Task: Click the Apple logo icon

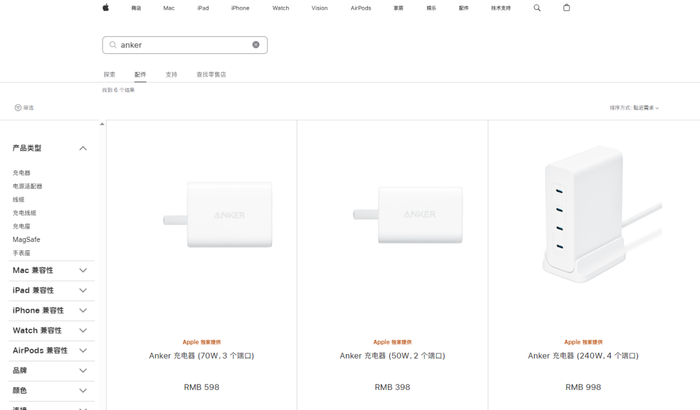Action: [105, 8]
